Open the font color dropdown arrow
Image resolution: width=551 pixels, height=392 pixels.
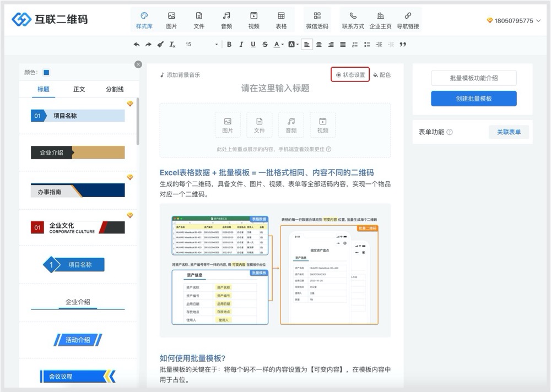pos(283,44)
